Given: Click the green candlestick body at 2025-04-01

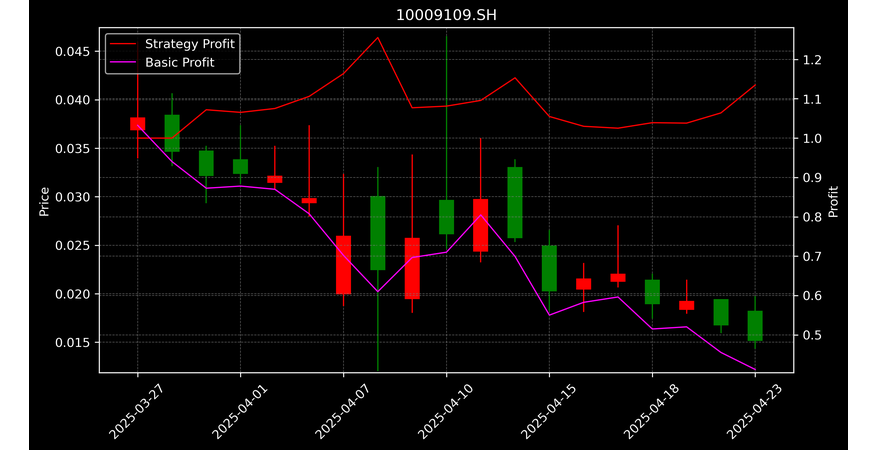Looking at the screenshot, I should (241, 167).
